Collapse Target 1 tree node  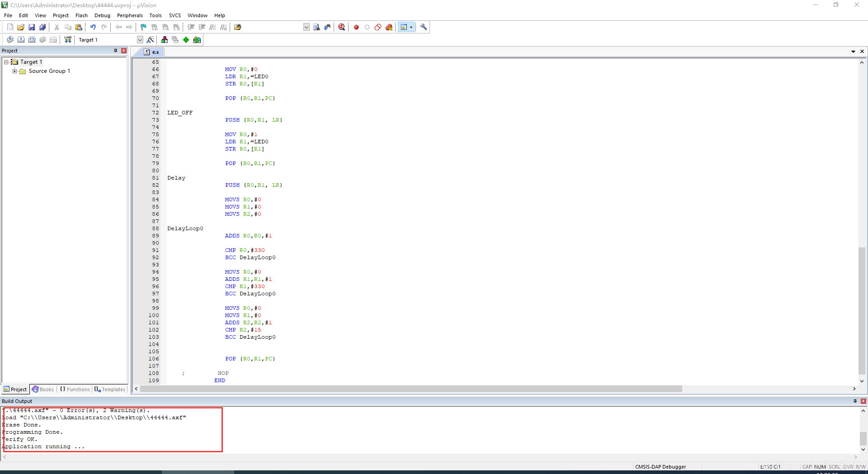pyautogui.click(x=6, y=62)
